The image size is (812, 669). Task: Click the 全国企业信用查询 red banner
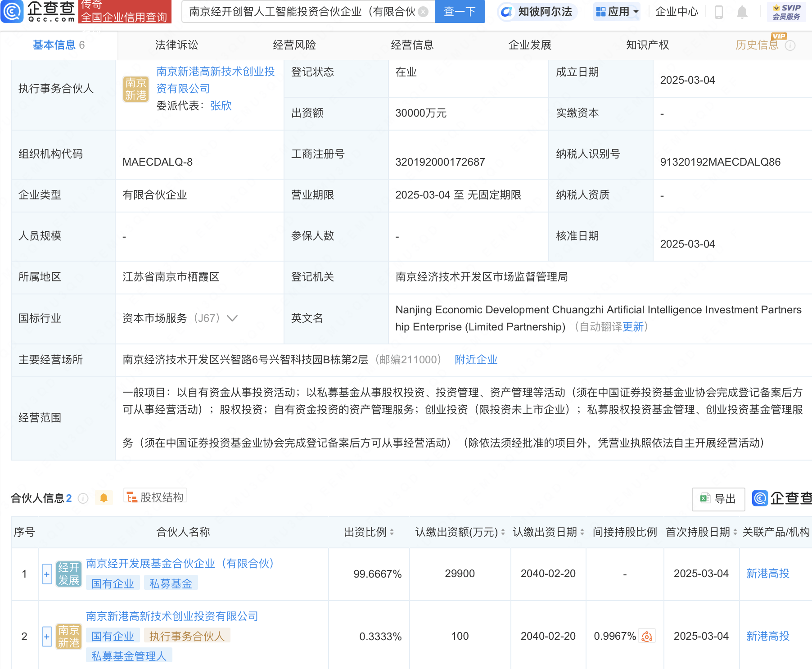(125, 12)
